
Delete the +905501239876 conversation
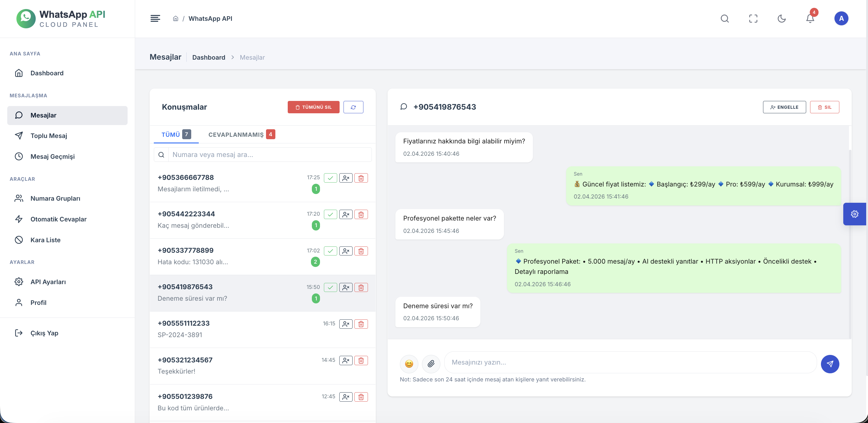click(361, 397)
